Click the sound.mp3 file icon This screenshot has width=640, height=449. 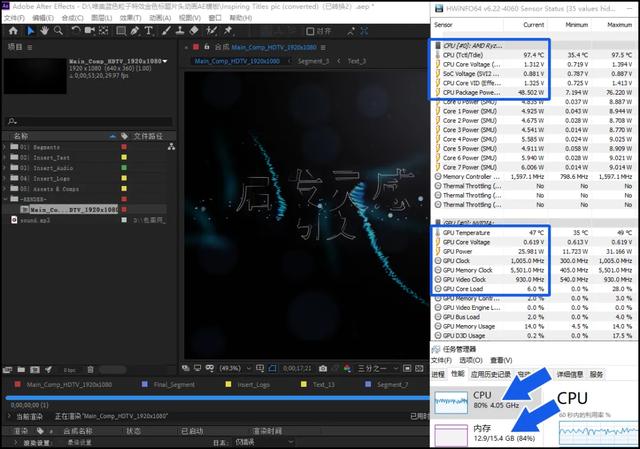pyautogui.click(x=14, y=220)
